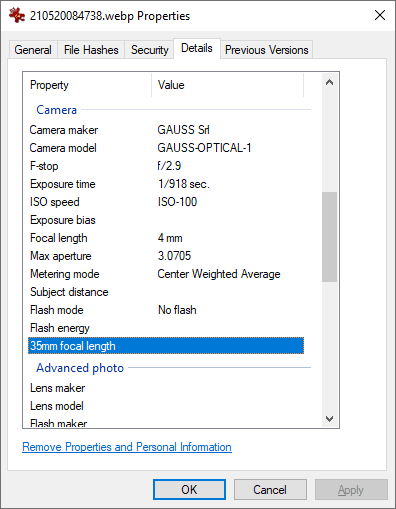This screenshot has height=509, width=396.
Task: Select the Metering mode row
Action: click(x=166, y=274)
